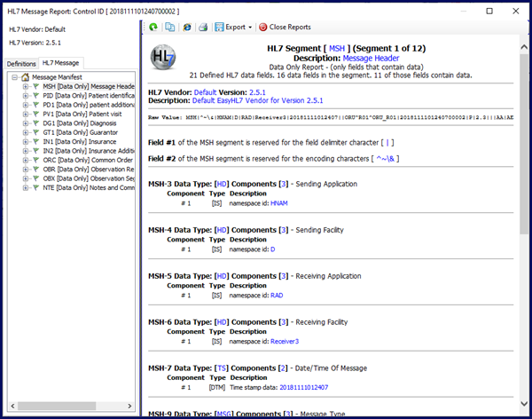Viewport: 532px width, 419px height.
Task: Expand the ORC Common Order node
Action: tap(26, 160)
